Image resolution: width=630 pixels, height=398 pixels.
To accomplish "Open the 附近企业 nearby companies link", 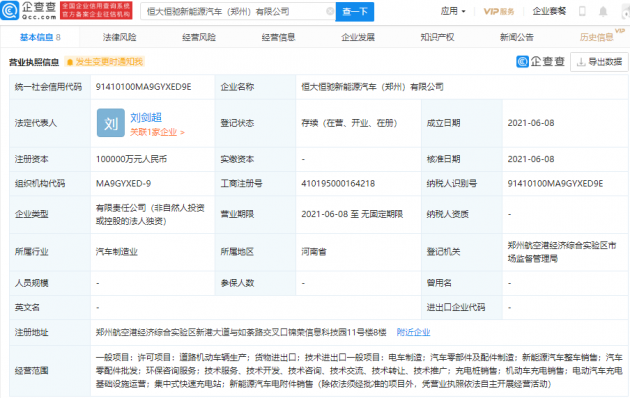I will click(413, 332).
